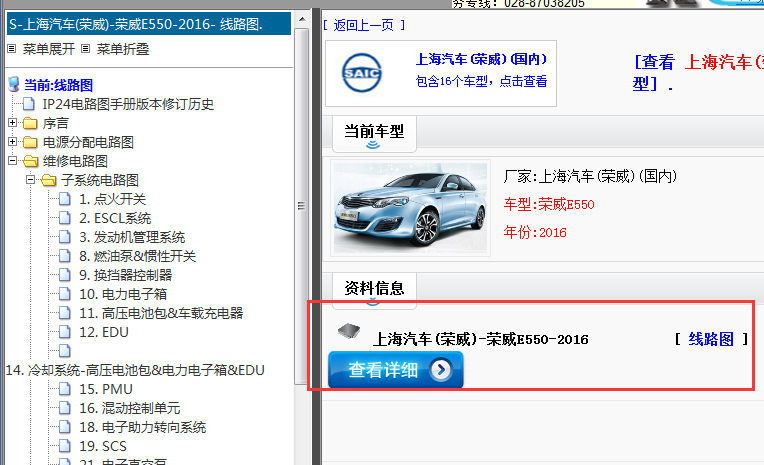
Task: Open 15. PMU diagram
Action: tap(106, 389)
